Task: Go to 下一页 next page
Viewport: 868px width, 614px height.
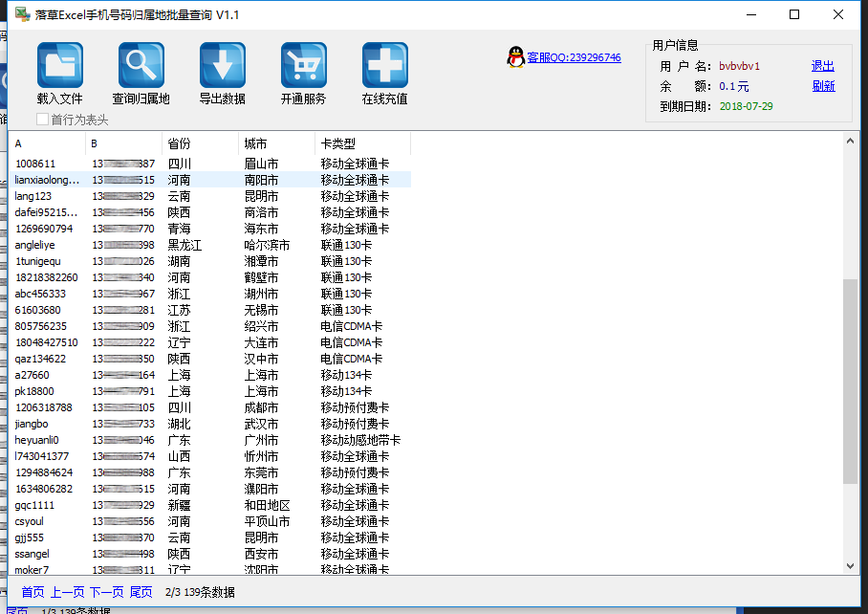Action: coord(107,592)
